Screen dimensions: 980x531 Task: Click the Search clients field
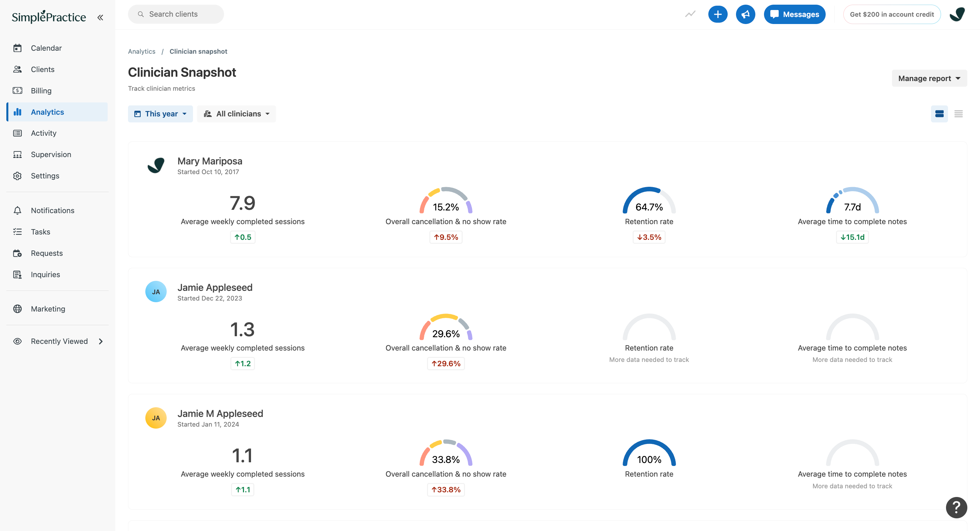point(176,14)
